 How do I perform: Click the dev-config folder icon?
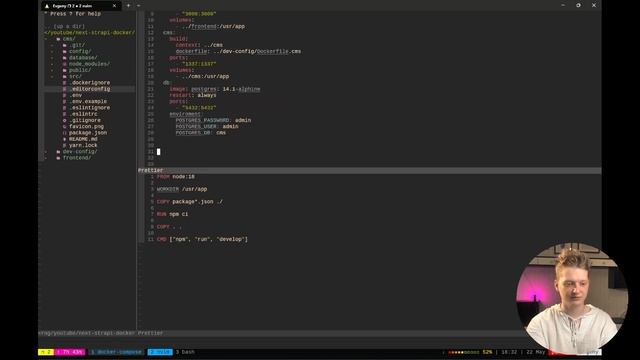point(58,151)
